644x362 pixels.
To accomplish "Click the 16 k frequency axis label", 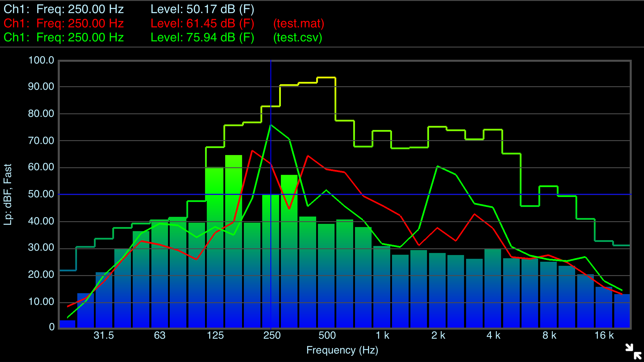I will [604, 335].
